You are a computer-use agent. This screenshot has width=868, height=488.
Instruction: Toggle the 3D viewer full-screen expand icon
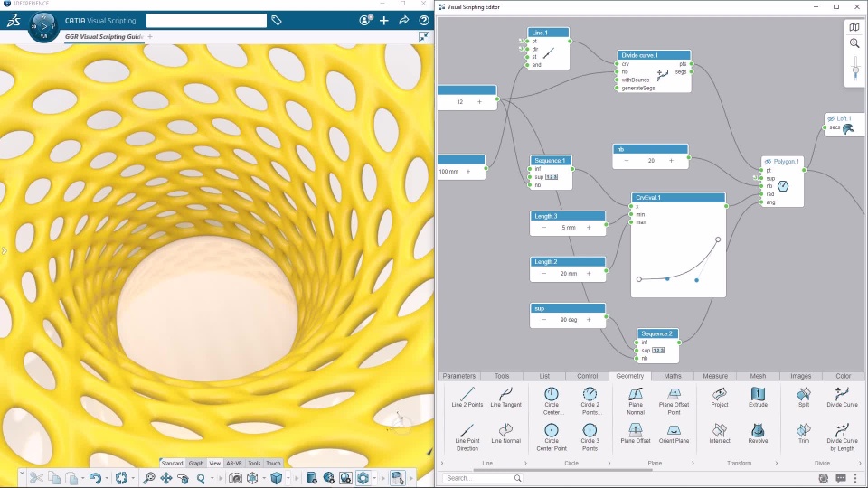click(x=424, y=37)
